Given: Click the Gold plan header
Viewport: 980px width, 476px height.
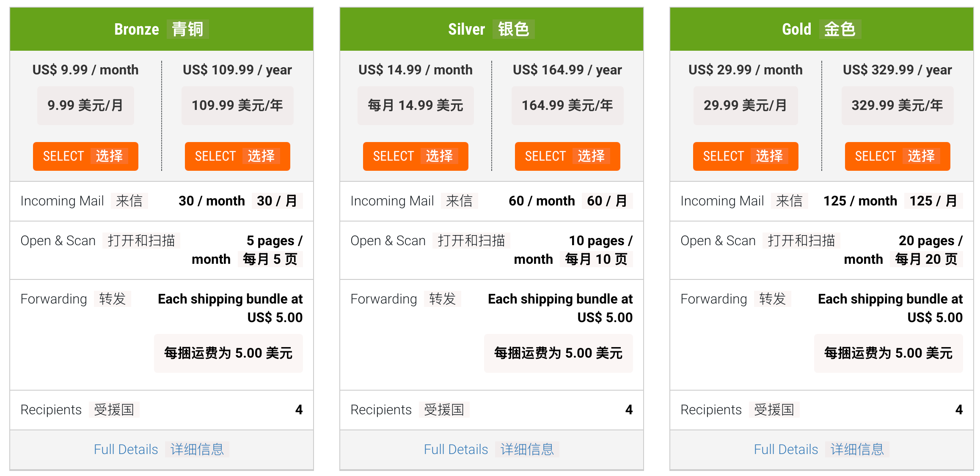Looking at the screenshot, I should tap(822, 29).
